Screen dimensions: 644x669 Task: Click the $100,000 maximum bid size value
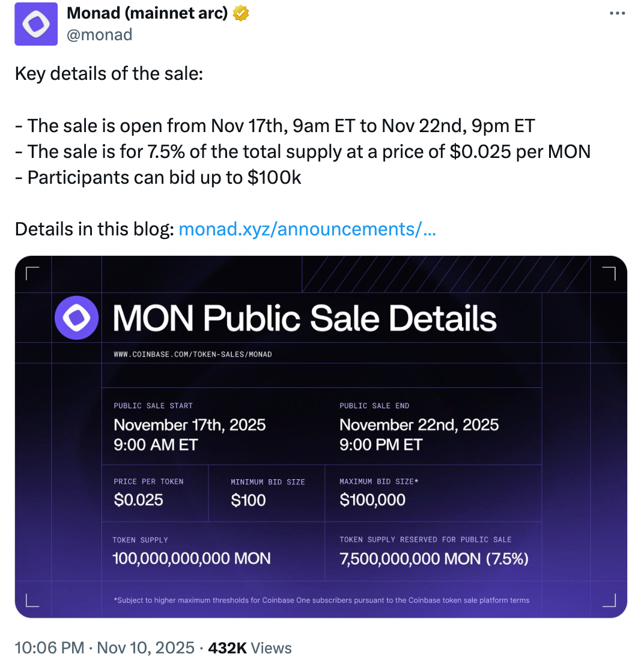click(372, 500)
